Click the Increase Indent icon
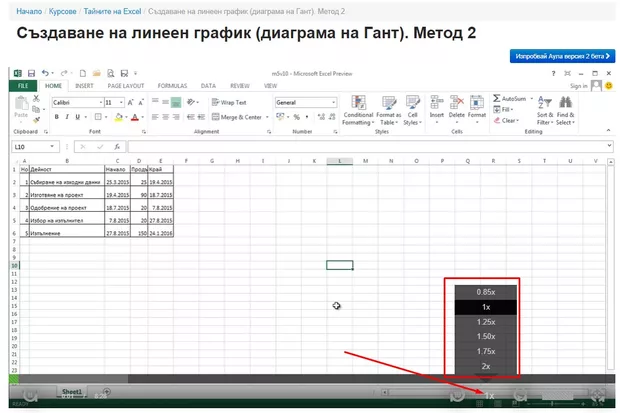Image resolution: width=620 pixels, height=413 pixels. click(x=201, y=117)
